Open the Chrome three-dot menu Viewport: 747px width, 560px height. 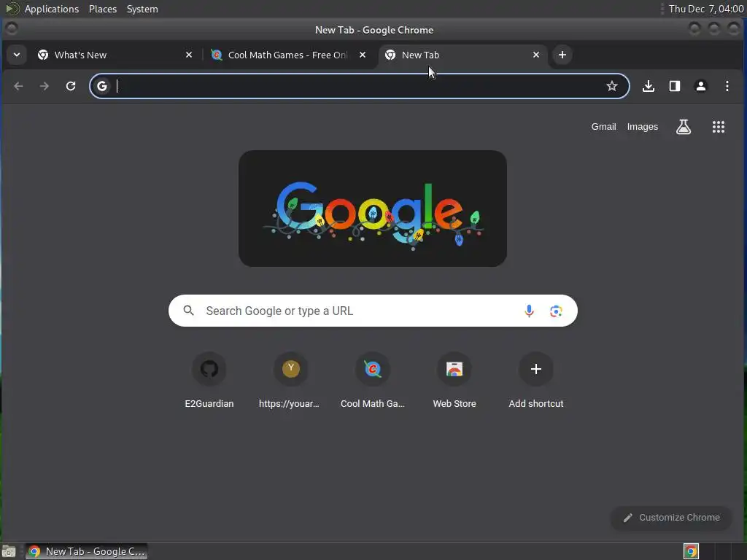tap(727, 86)
